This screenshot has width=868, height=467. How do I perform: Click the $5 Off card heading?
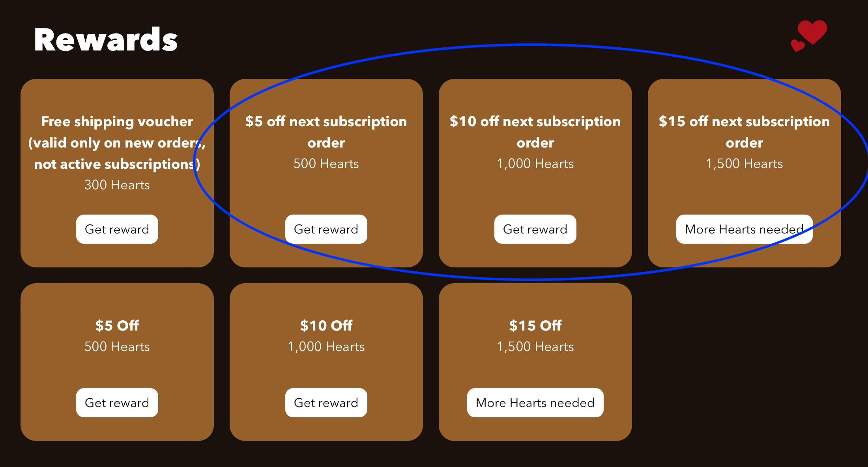pos(117,325)
